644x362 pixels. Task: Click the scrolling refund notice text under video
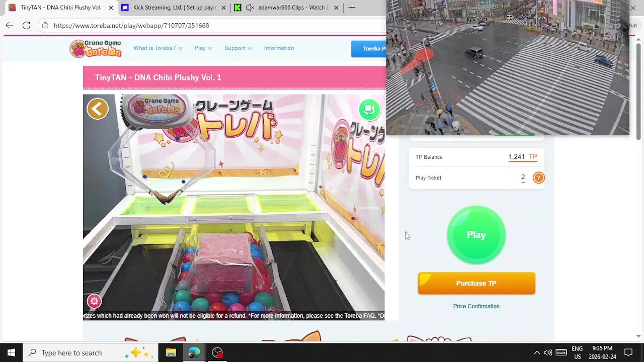tap(234, 316)
